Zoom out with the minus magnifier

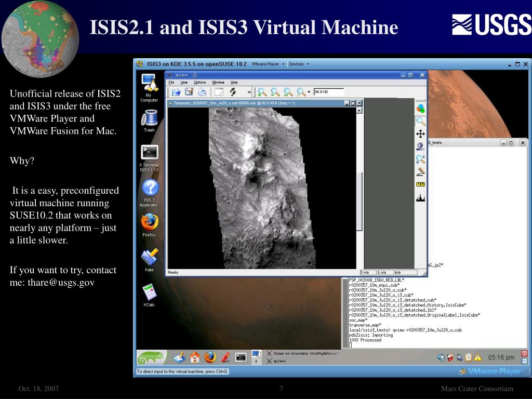coord(275,92)
